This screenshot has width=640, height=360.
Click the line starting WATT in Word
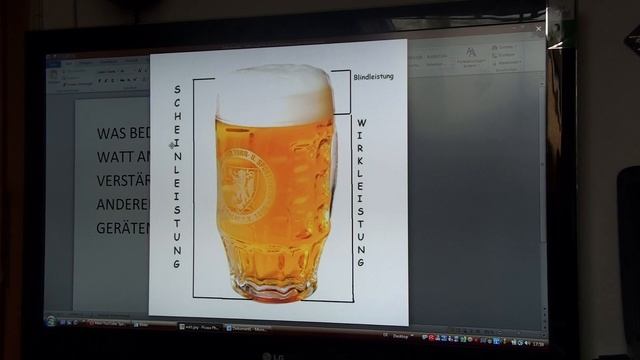point(123,157)
